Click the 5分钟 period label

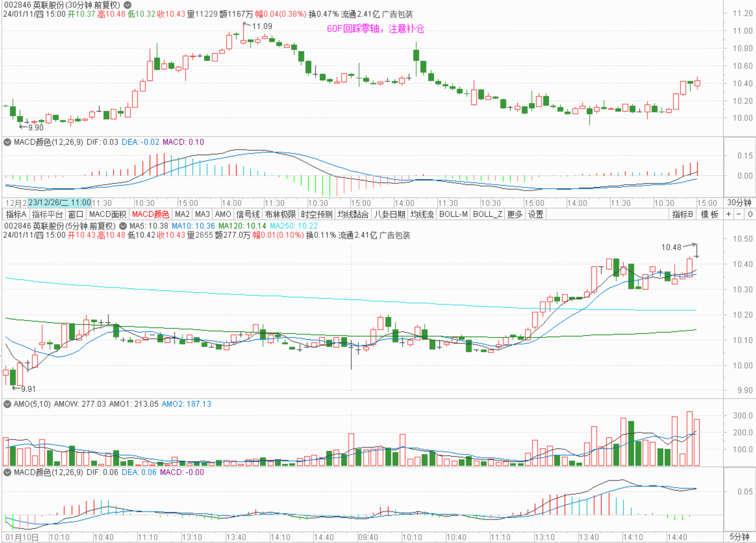739,537
